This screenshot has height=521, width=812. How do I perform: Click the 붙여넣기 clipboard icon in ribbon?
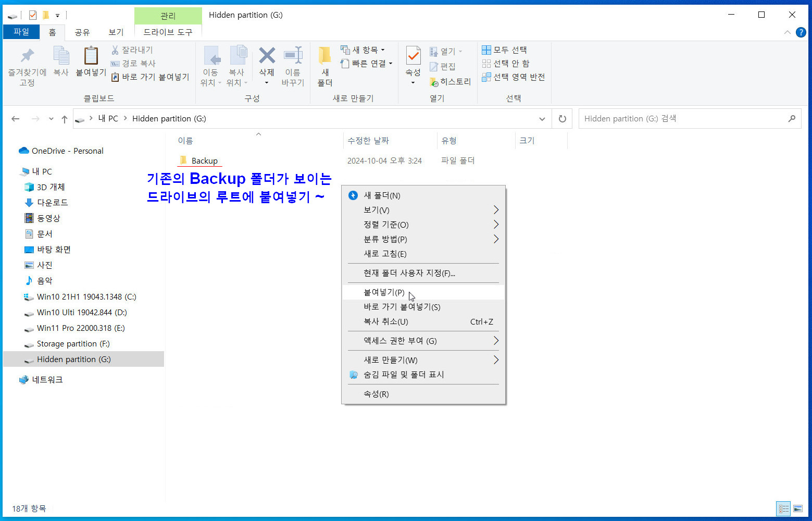[x=91, y=56]
